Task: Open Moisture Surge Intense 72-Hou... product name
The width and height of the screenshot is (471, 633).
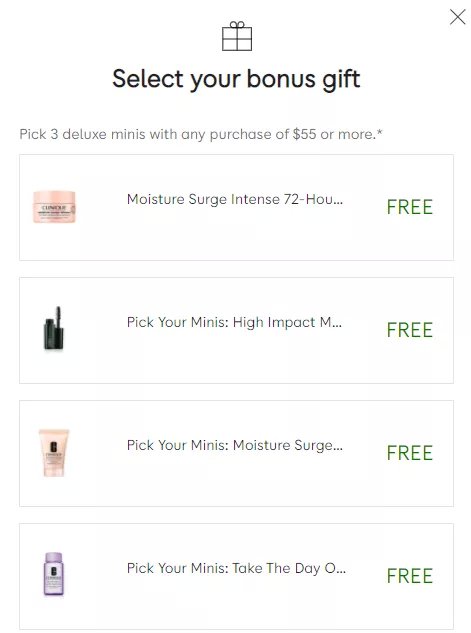Action: pos(235,199)
